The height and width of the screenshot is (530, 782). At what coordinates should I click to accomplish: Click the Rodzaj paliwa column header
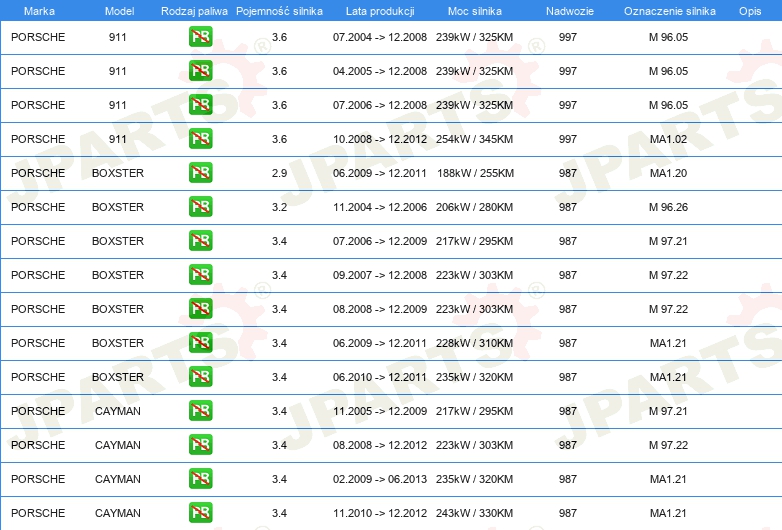coord(194,11)
